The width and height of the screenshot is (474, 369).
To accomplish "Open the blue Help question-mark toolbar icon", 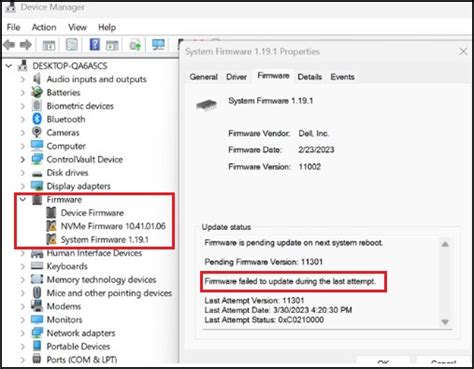I will tap(95, 44).
